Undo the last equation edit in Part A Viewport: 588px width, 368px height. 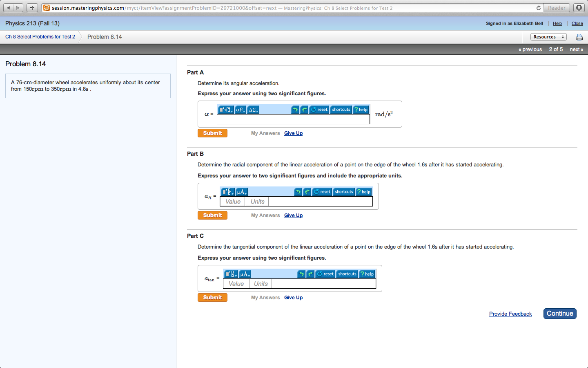[x=294, y=110]
